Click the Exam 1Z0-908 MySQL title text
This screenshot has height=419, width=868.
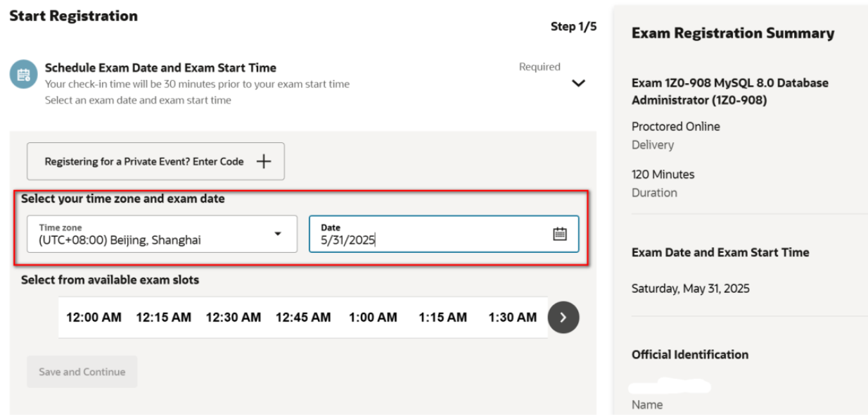[729, 92]
